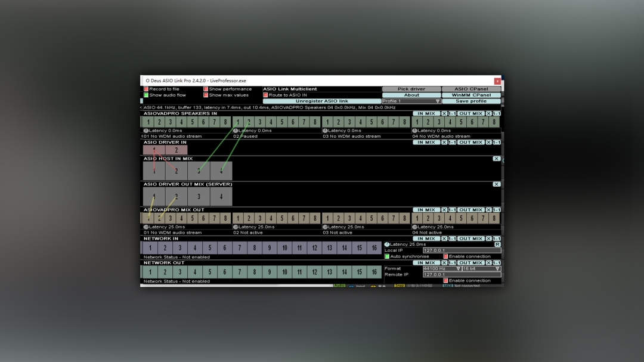Enable the Show max values checkbox
Screen dimensions: 644x362
tap(205, 95)
